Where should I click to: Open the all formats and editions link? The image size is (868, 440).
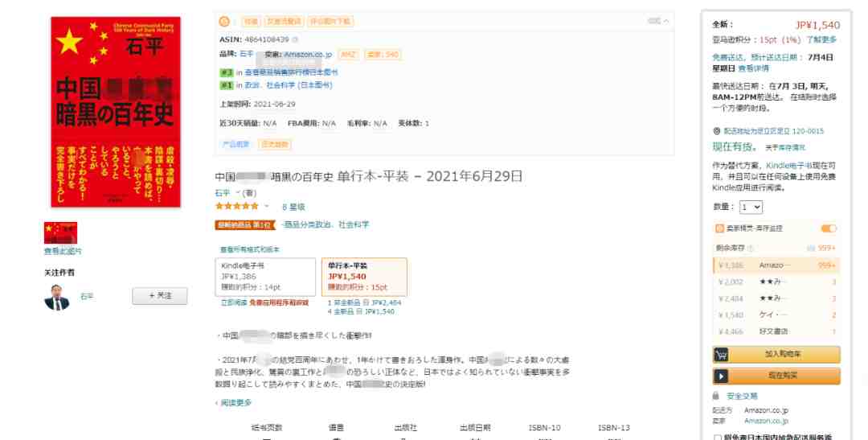[250, 249]
